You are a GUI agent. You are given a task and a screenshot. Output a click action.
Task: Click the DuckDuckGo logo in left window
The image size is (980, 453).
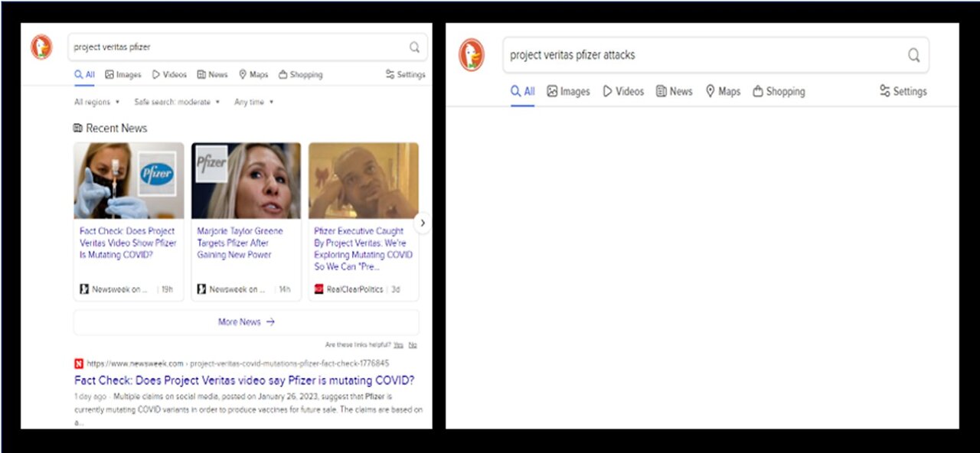pos(41,47)
